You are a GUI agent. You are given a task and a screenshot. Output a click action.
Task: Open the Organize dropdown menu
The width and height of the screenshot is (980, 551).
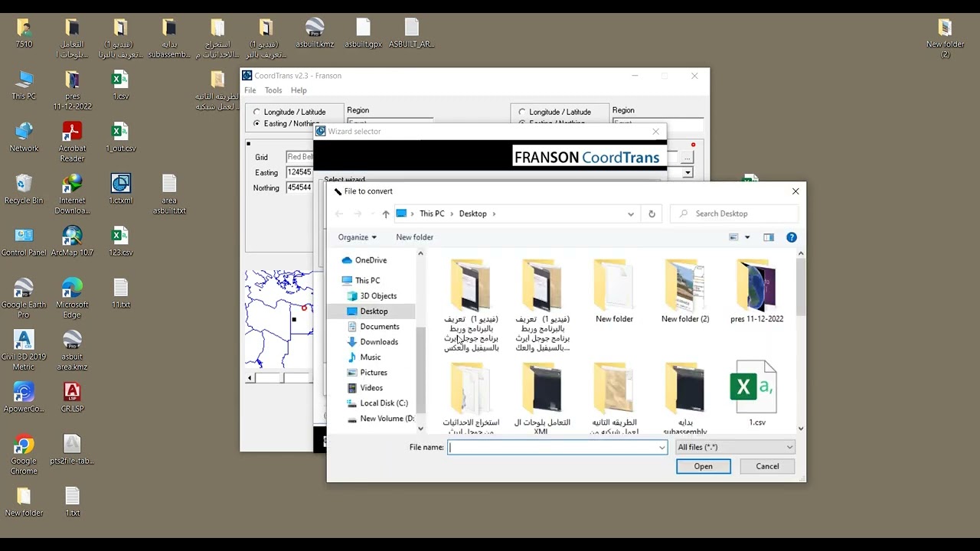357,237
